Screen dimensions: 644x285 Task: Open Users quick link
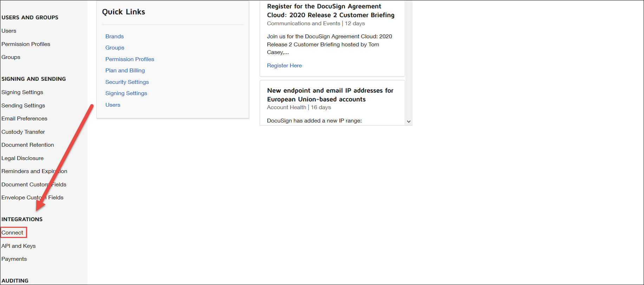[x=113, y=105]
